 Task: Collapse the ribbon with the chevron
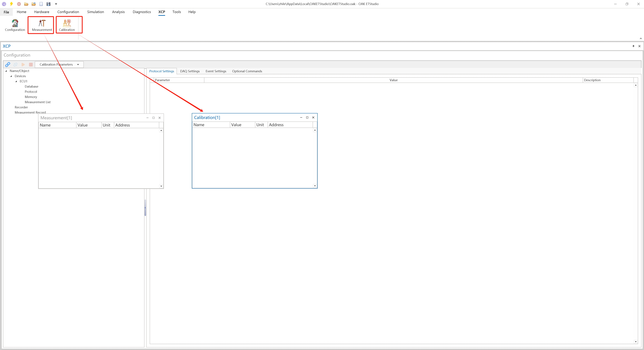640,38
